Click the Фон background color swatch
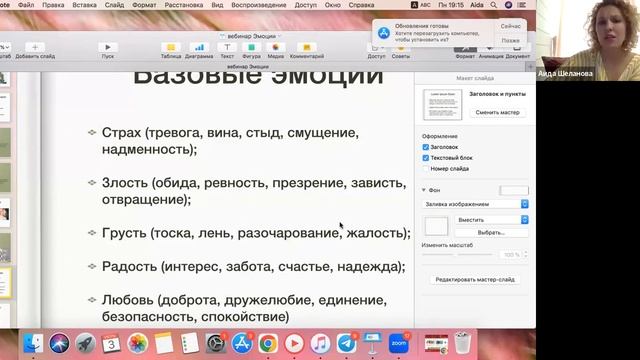 tap(514, 190)
